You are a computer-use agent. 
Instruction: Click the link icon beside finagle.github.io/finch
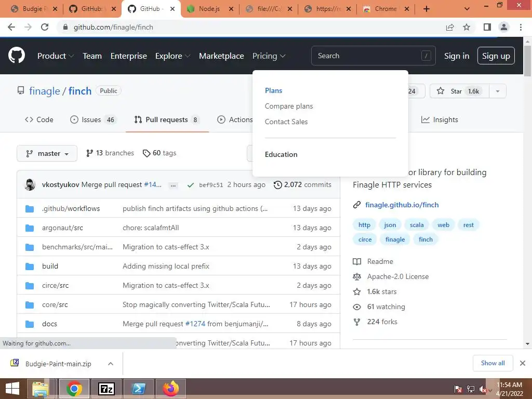[x=356, y=205]
